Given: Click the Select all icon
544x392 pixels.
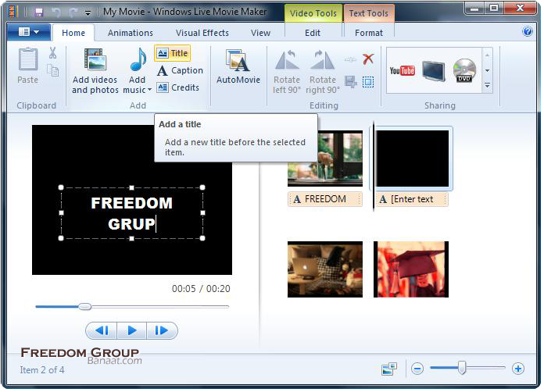Looking at the screenshot, I should tap(368, 82).
